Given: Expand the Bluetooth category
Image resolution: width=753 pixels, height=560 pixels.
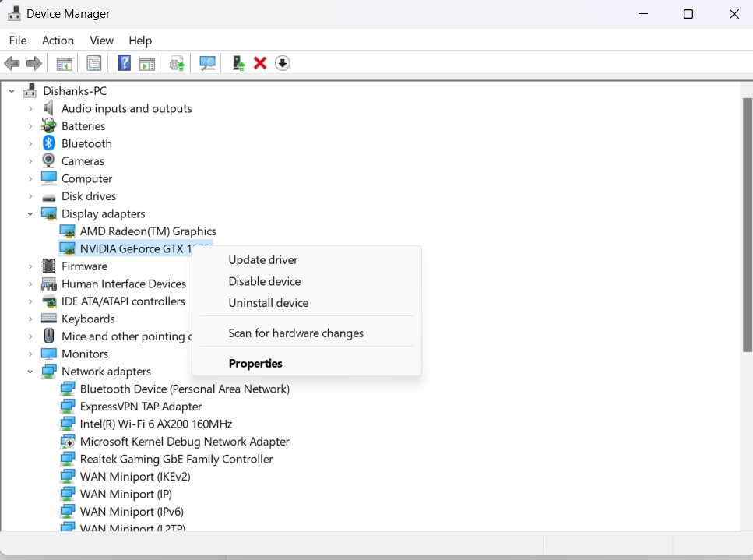Looking at the screenshot, I should coord(30,143).
